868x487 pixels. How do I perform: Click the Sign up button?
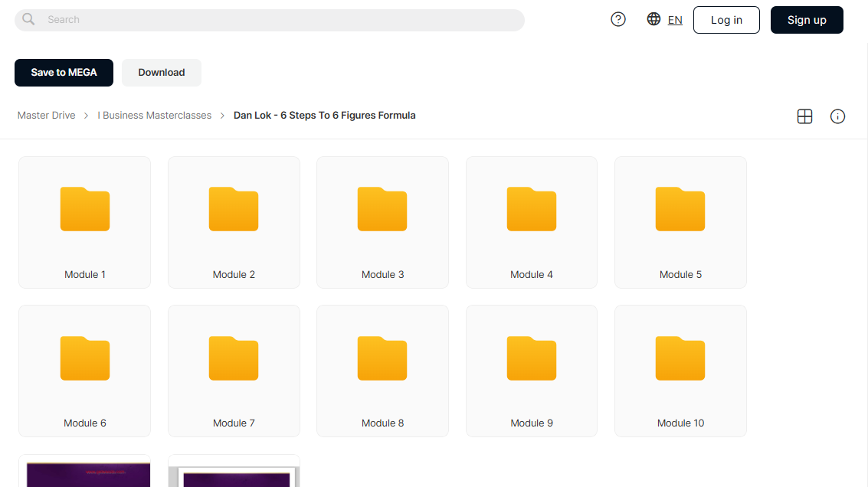(807, 20)
